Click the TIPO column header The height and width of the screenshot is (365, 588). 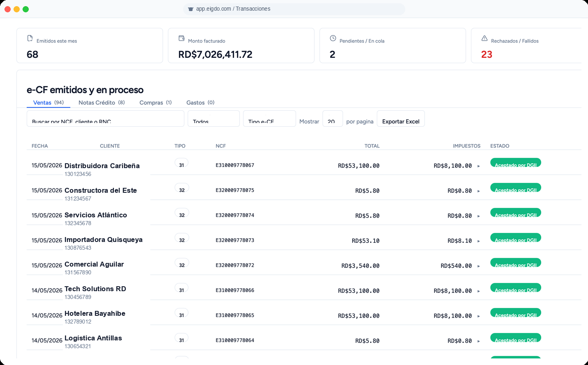click(180, 146)
